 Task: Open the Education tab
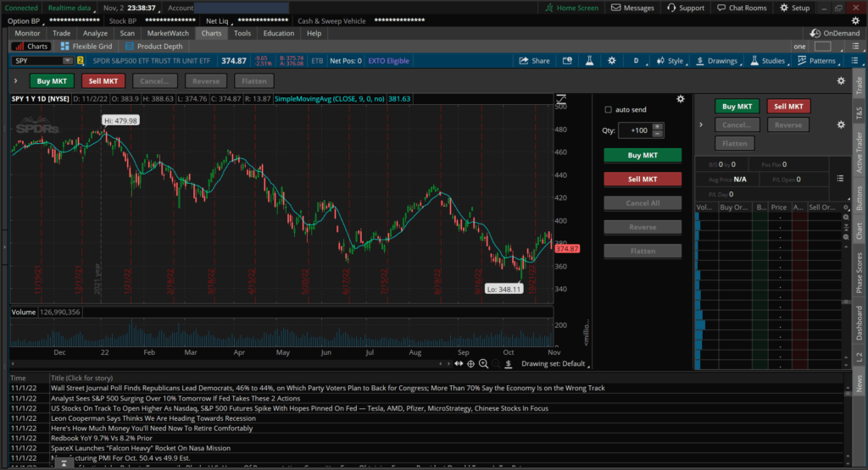click(278, 33)
